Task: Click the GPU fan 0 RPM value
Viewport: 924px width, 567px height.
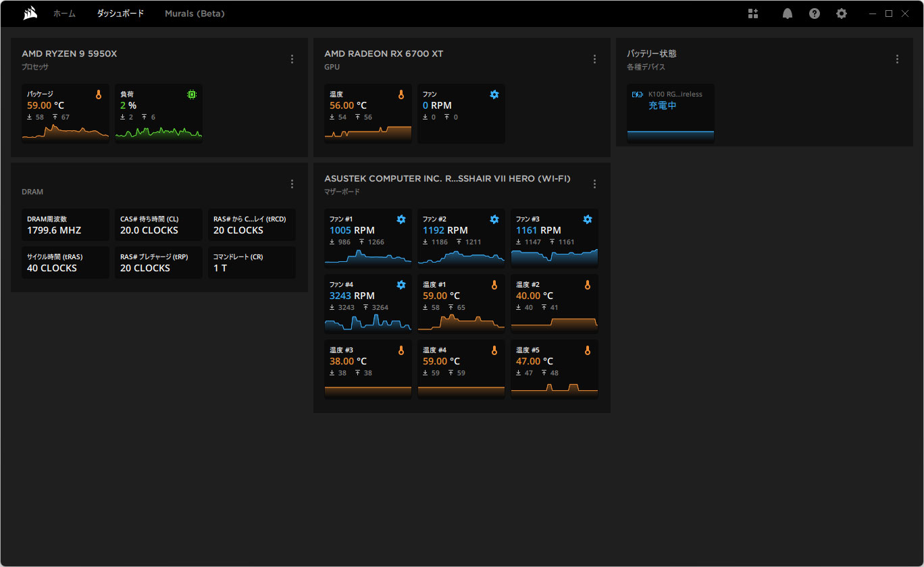Action: point(437,105)
